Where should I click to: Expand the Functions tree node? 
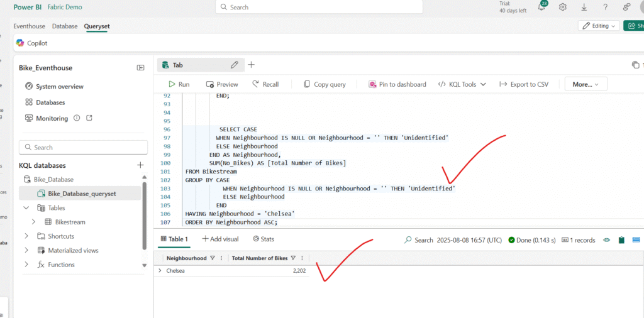26,265
